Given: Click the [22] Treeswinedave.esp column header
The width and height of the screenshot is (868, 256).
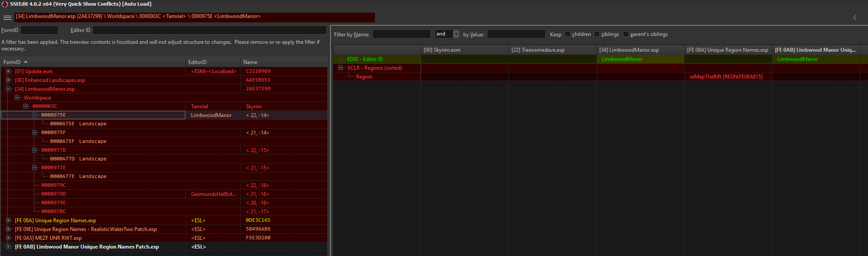Looking at the screenshot, I should click(x=552, y=50).
